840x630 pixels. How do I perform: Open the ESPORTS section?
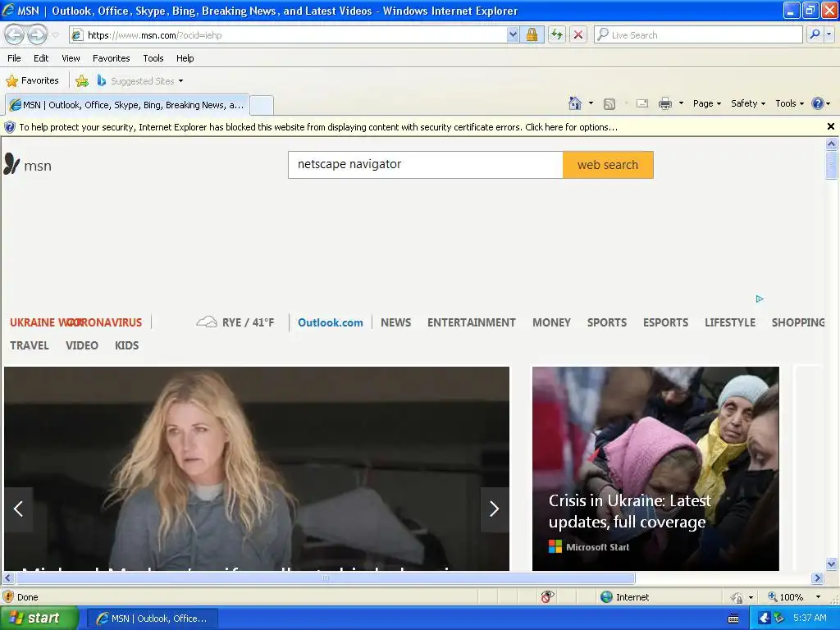point(665,322)
